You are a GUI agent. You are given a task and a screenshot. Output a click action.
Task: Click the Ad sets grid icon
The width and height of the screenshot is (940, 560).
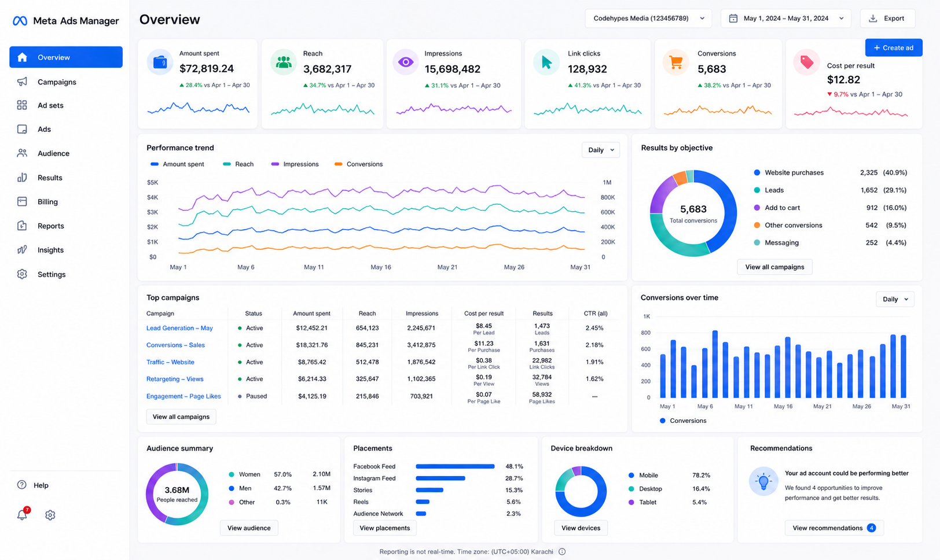(x=22, y=105)
